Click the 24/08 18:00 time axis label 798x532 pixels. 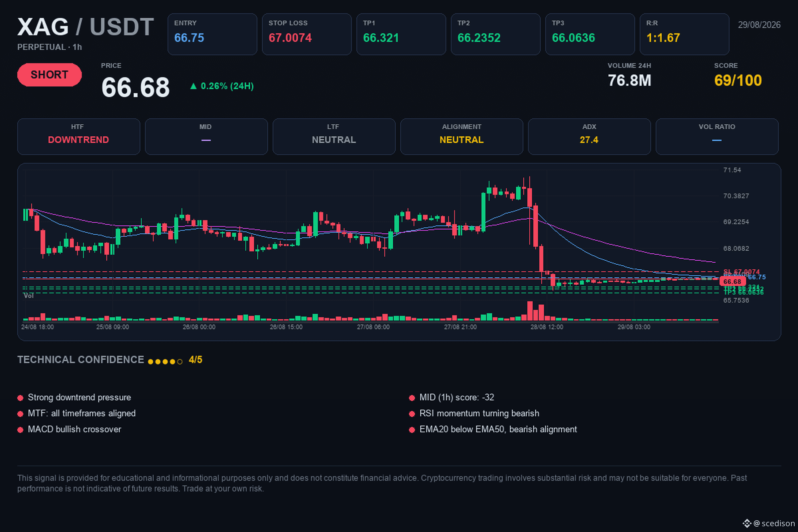point(37,327)
